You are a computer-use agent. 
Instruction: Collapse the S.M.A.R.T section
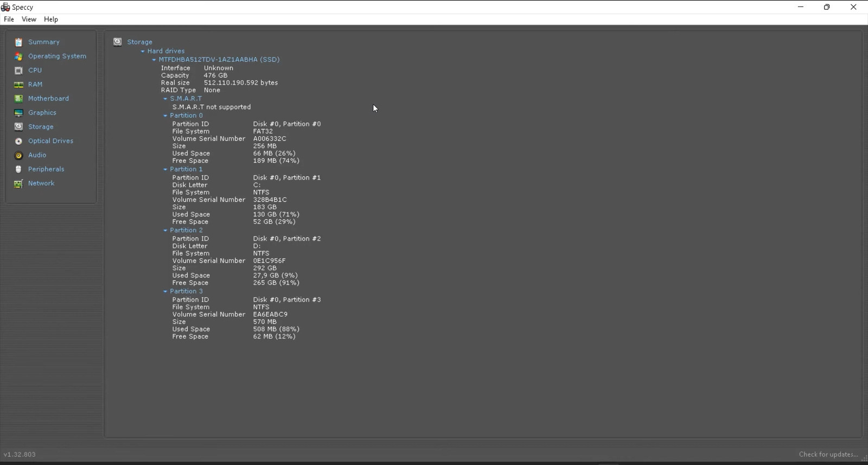[x=165, y=99]
